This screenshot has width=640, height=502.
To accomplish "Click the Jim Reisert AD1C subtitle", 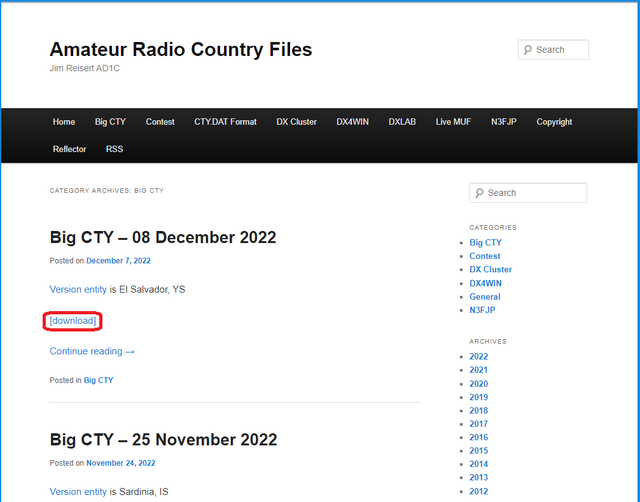I will click(84, 68).
